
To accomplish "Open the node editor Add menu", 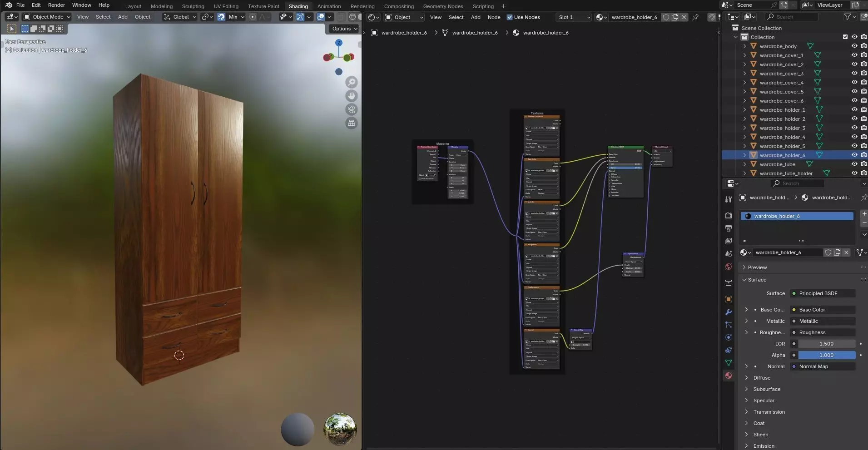I will 476,17.
